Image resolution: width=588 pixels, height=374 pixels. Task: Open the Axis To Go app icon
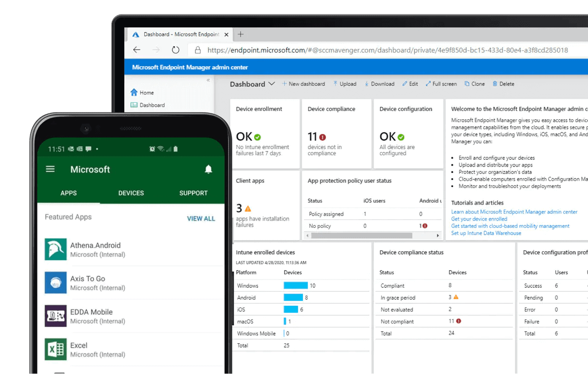pyautogui.click(x=56, y=283)
